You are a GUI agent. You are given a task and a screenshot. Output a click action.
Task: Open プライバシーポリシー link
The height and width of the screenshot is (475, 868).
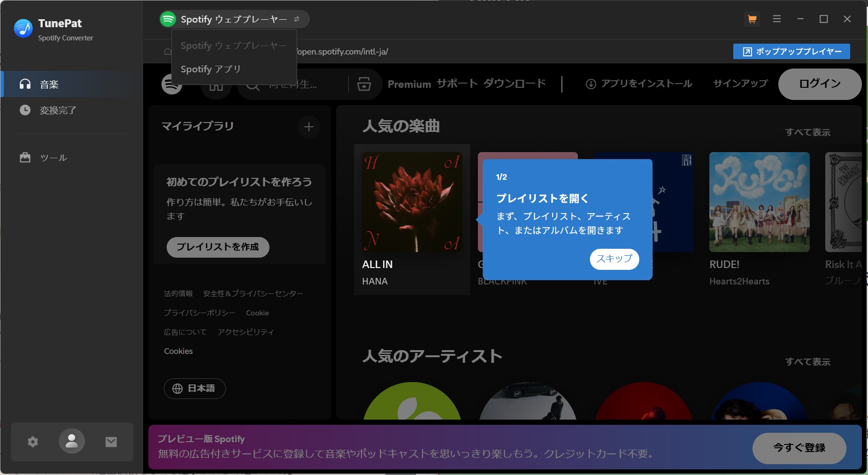coord(200,313)
